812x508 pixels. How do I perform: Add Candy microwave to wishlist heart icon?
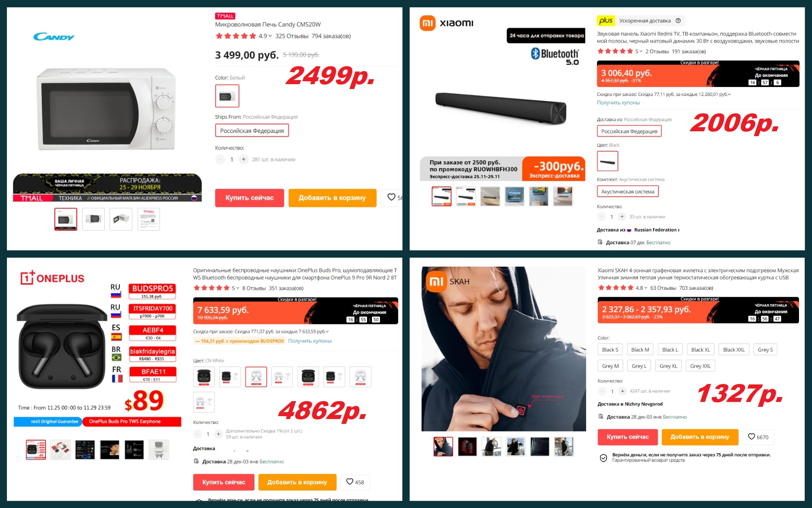(x=391, y=197)
